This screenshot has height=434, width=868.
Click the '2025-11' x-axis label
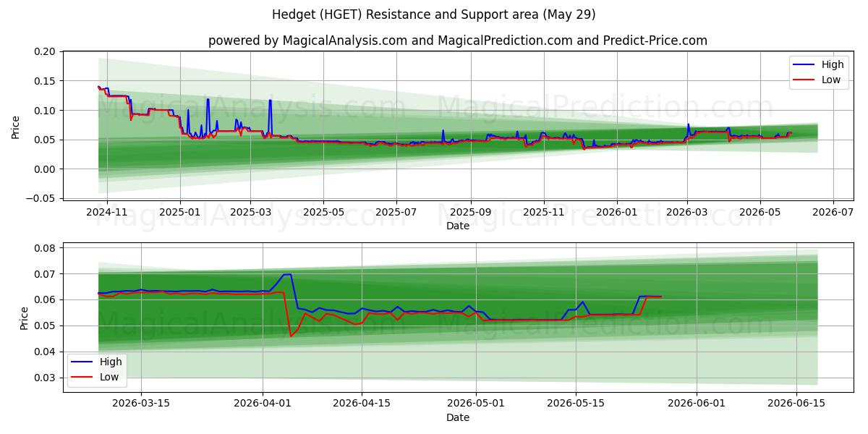[543, 213]
